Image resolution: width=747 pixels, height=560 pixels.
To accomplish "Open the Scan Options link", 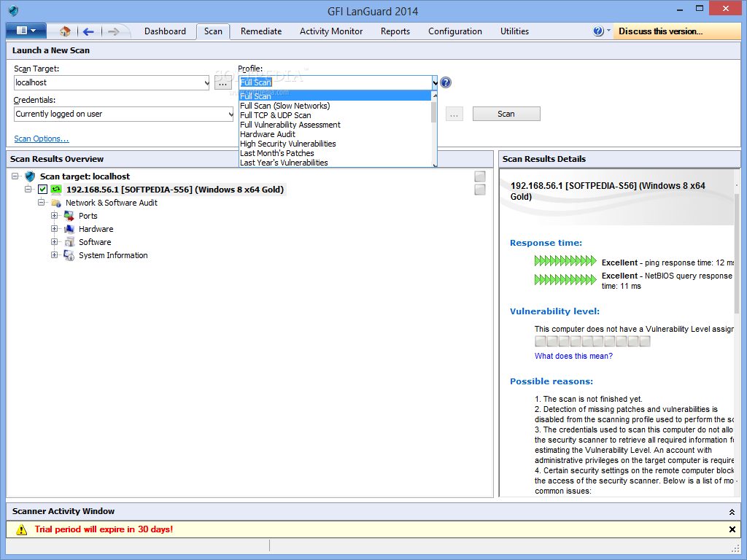I will tap(42, 139).
